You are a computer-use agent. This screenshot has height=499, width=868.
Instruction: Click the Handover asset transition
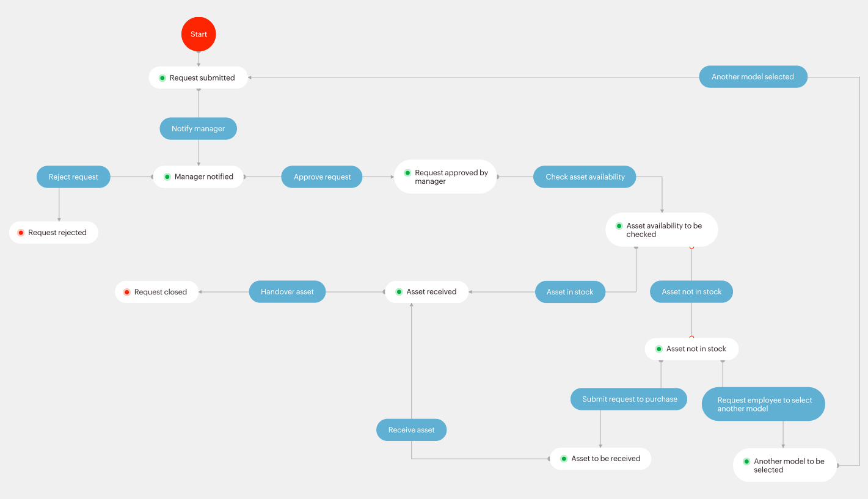pyautogui.click(x=287, y=292)
